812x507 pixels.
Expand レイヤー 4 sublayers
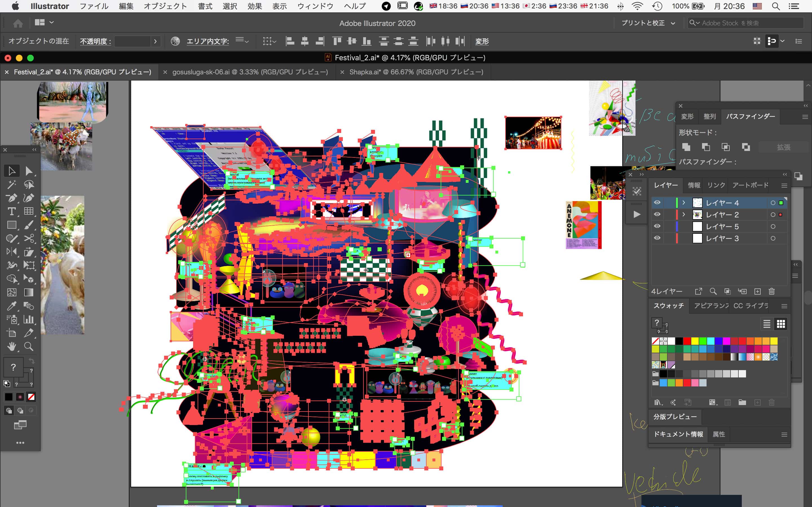(x=683, y=203)
